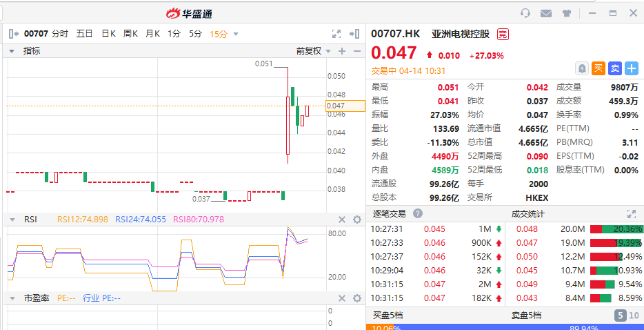Click stock code 00707.HK title
644x330 pixels.
click(x=396, y=34)
